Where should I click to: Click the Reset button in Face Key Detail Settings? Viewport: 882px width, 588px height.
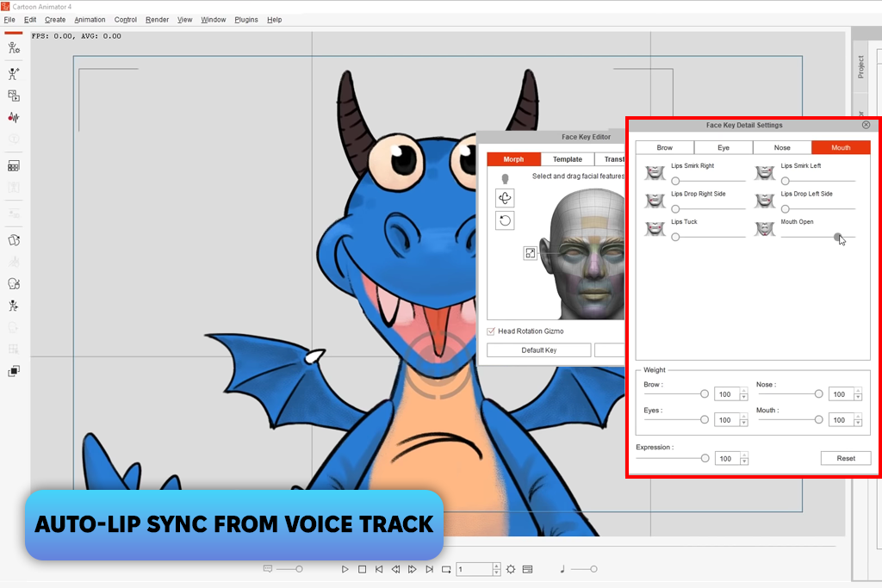pyautogui.click(x=846, y=458)
